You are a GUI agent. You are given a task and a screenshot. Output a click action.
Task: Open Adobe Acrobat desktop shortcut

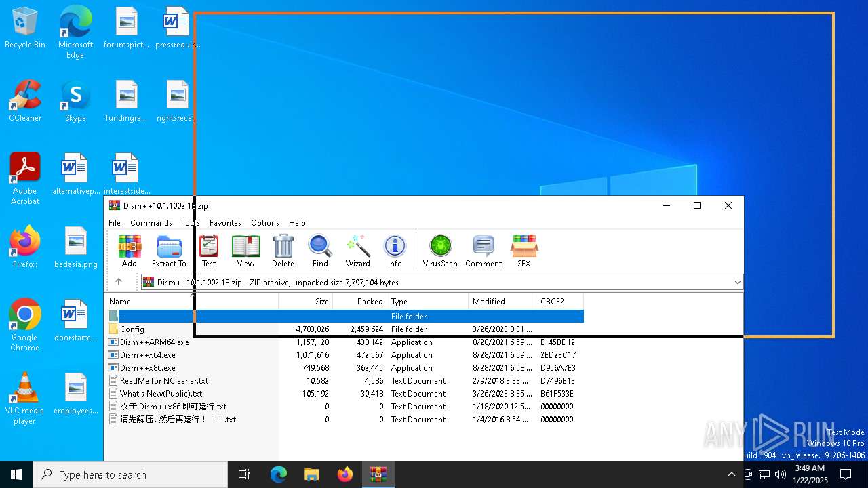click(x=25, y=179)
